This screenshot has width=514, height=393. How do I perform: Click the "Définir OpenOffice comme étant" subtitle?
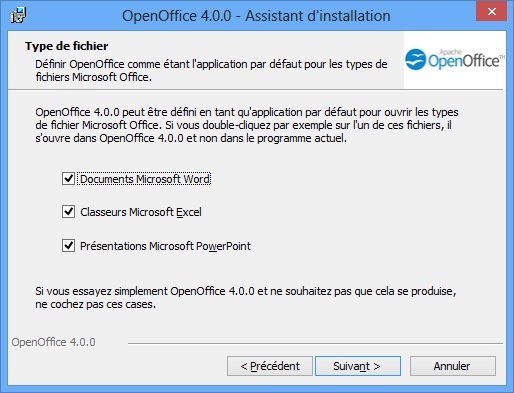[211, 70]
